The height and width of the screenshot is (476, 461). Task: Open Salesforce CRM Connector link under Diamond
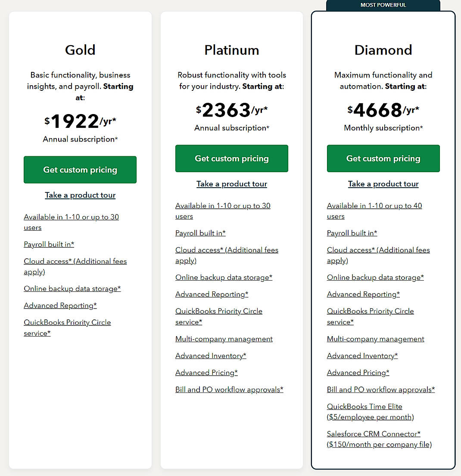coord(373,434)
